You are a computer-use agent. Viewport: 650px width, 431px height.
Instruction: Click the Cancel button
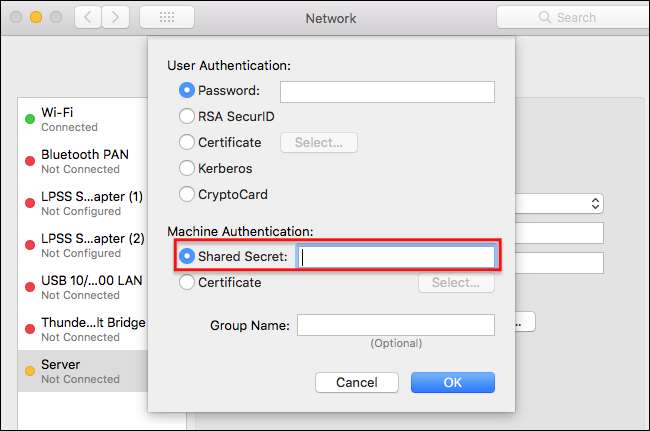tap(357, 383)
